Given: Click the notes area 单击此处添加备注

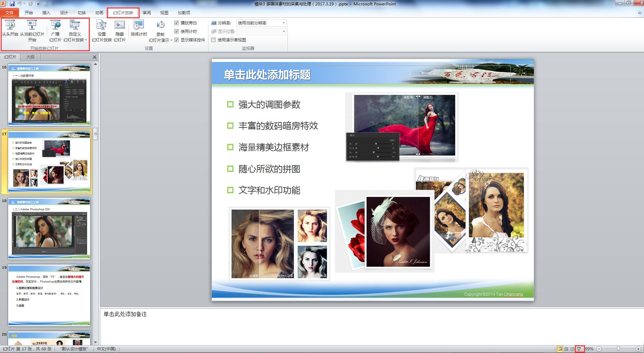Looking at the screenshot, I should point(125,314).
